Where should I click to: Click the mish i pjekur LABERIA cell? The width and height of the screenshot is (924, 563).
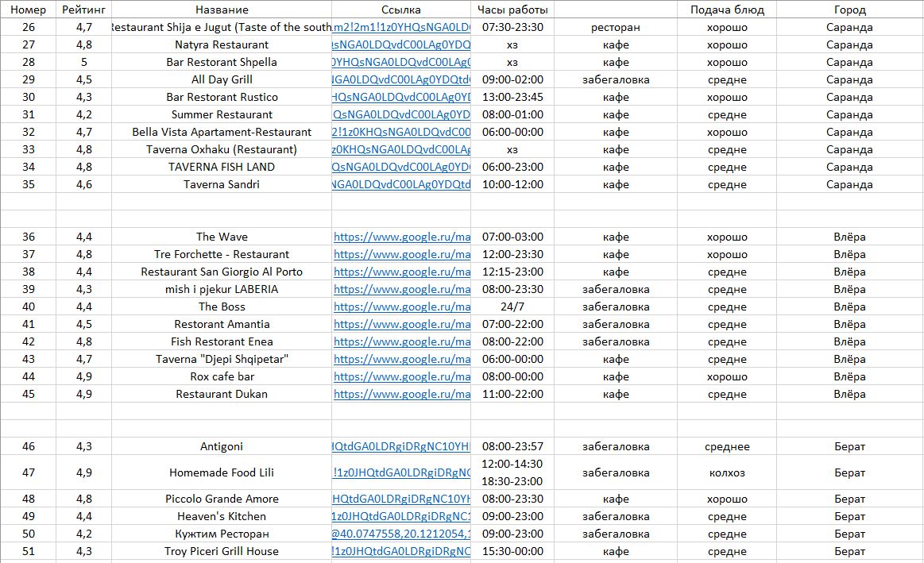pyautogui.click(x=222, y=289)
